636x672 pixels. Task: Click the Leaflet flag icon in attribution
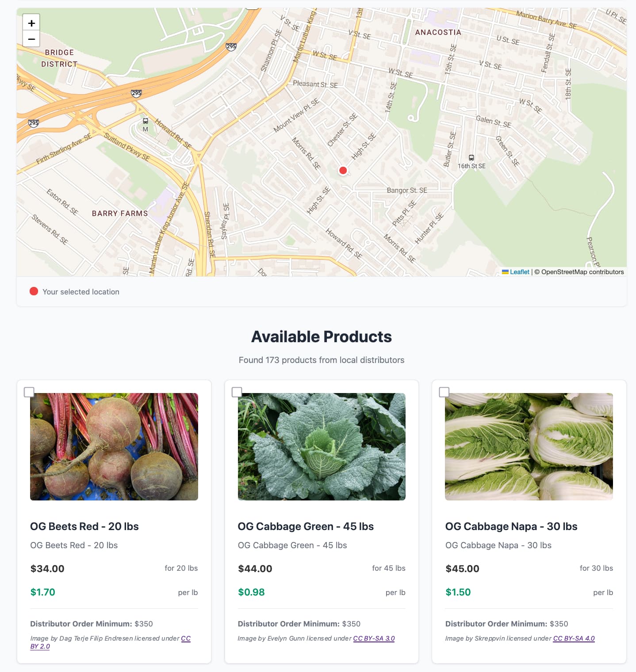pyautogui.click(x=505, y=272)
